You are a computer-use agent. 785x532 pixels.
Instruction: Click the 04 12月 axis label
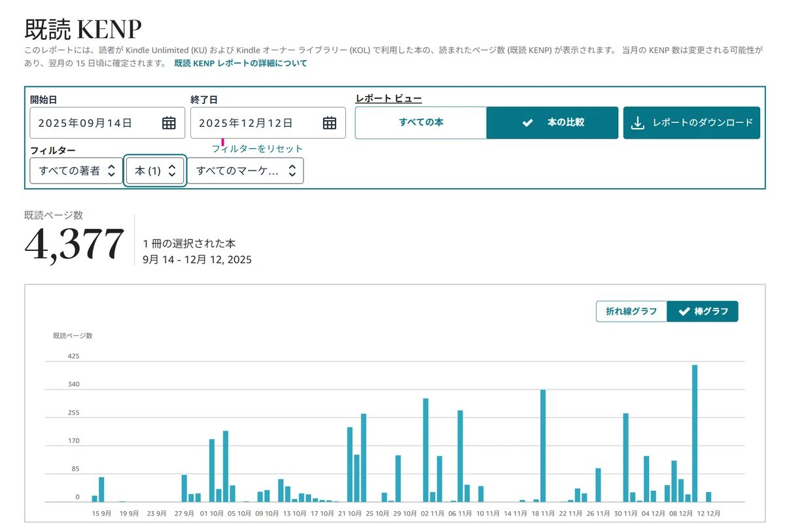coord(653,514)
